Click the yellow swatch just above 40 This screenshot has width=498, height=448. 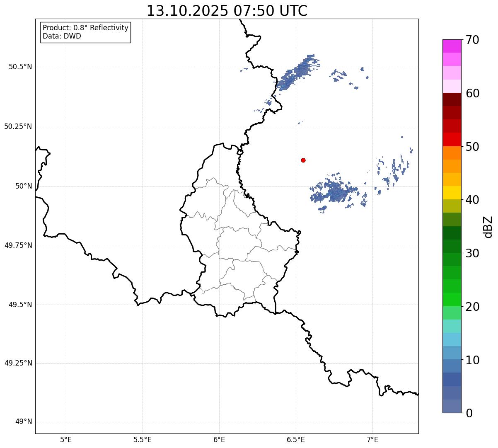452,193
